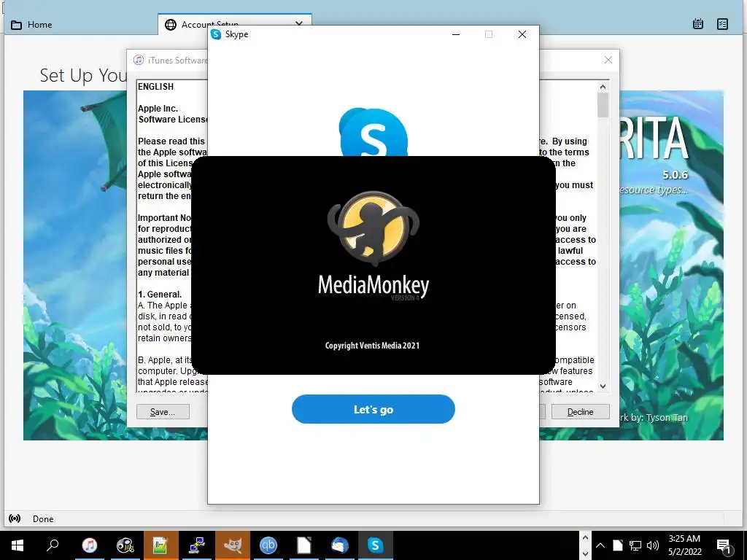Open the Windows Start menu
The width and height of the screenshot is (747, 560).
tap(18, 545)
